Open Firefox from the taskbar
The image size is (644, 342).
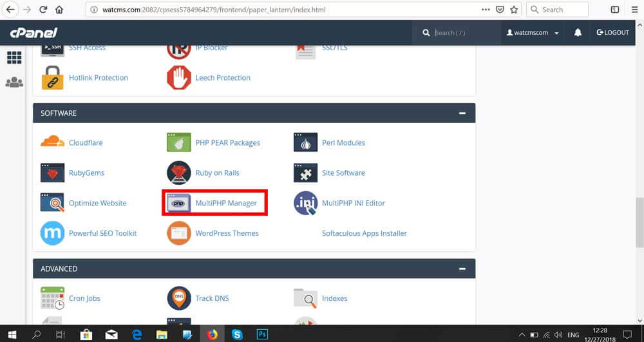tap(212, 335)
